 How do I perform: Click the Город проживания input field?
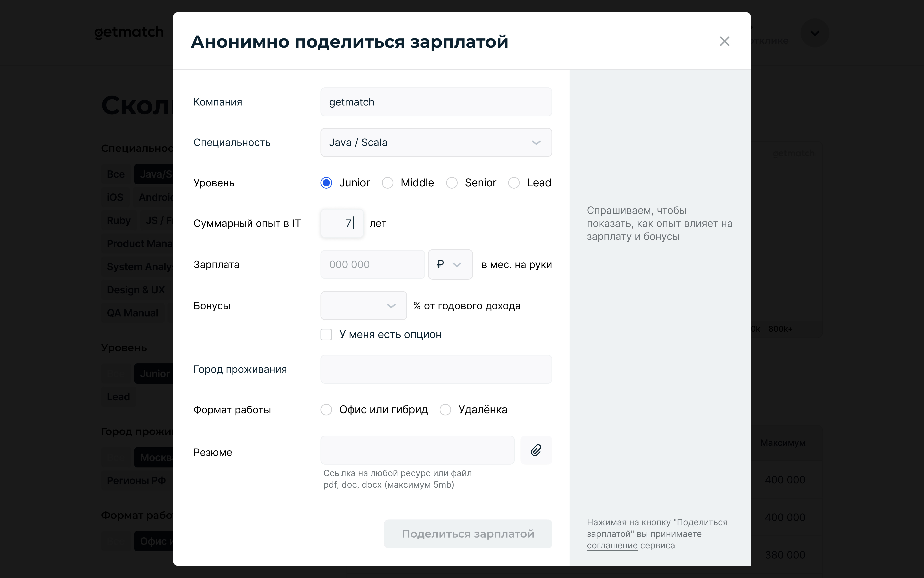[436, 369]
